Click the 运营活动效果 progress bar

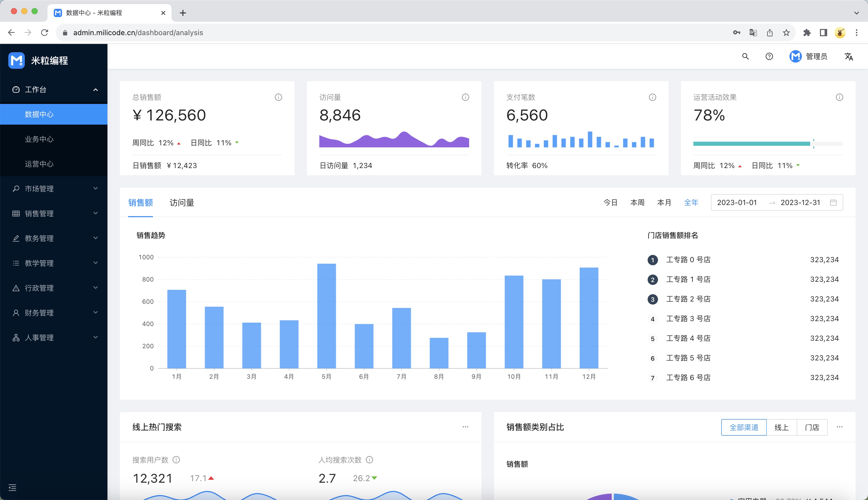click(x=768, y=143)
